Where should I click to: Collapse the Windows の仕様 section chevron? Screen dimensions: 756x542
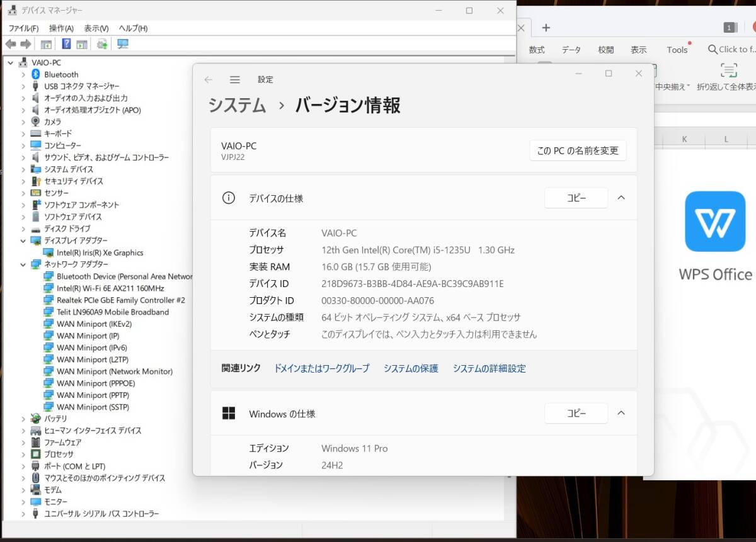tap(621, 413)
